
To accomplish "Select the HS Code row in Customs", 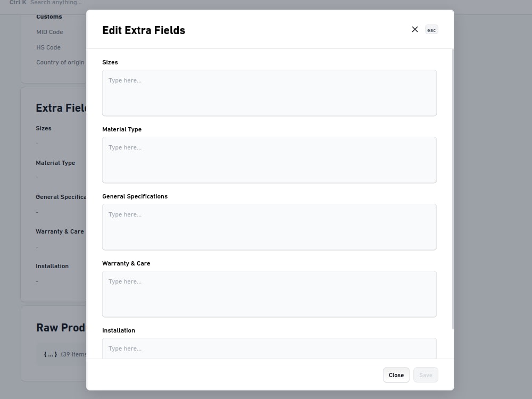I will [x=48, y=47].
